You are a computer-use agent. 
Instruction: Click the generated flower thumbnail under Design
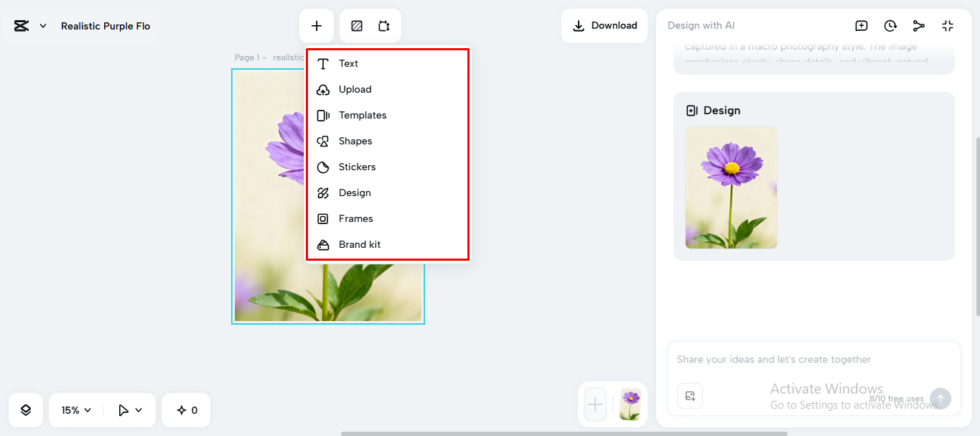(x=731, y=187)
